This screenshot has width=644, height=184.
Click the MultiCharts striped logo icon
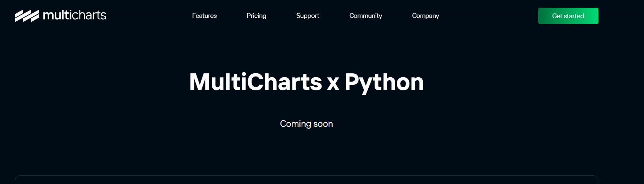point(27,16)
